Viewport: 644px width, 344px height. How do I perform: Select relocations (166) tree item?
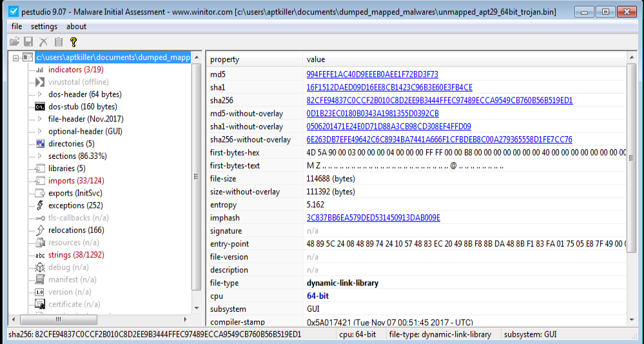[76, 230]
